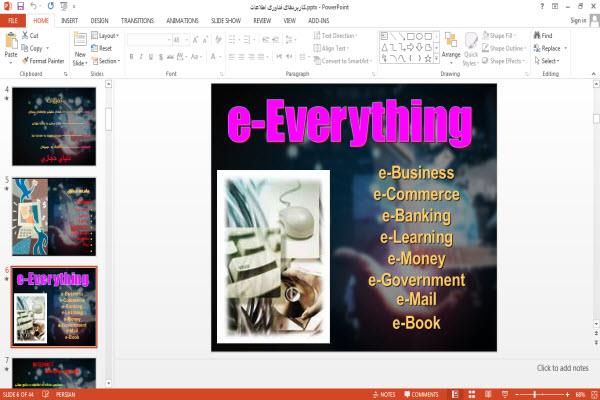Open the Shape Outline menu

pyautogui.click(x=504, y=48)
